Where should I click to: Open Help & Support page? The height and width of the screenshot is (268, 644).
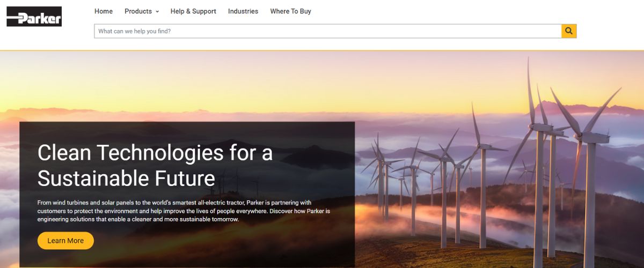point(193,11)
